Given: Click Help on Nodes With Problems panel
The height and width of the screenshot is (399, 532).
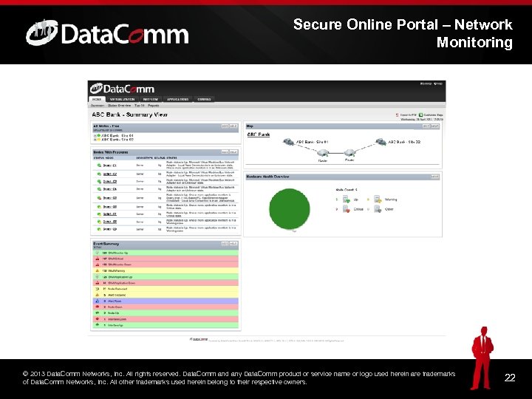Looking at the screenshot, I should pos(233,152).
